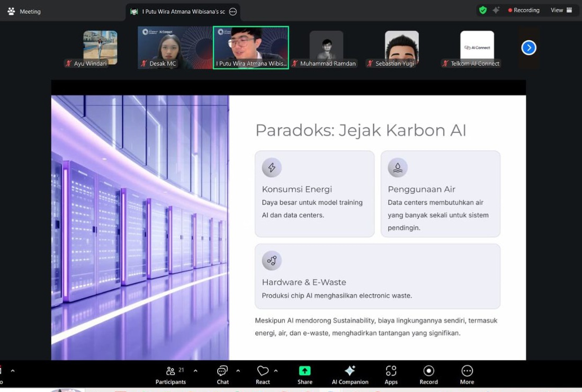Click the Konsumsi Energi heading
Viewport: 582px width, 392px height.
point(297,189)
